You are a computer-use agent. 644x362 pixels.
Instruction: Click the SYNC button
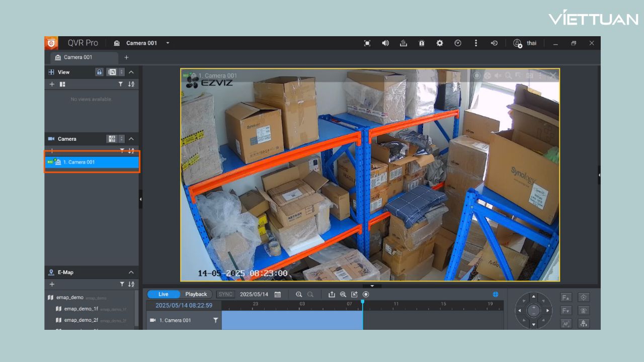tap(226, 294)
